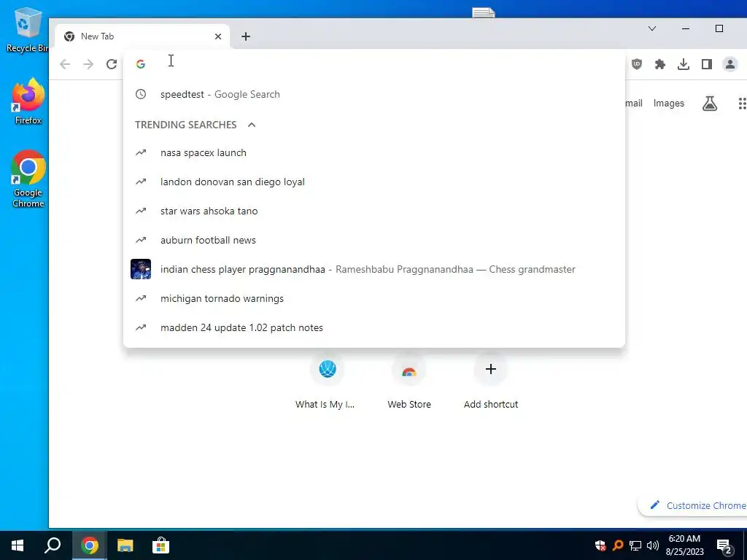Select the New Tab tab
This screenshot has width=747, height=560.
click(142, 36)
